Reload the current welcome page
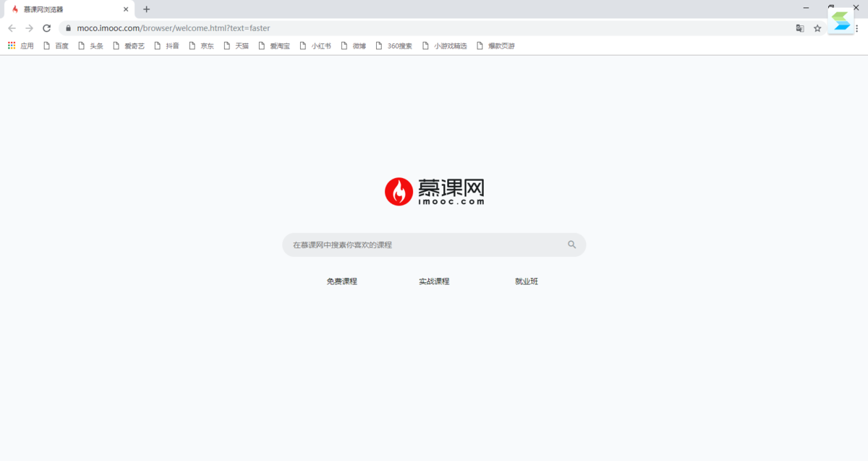This screenshot has height=461, width=868. tap(46, 28)
